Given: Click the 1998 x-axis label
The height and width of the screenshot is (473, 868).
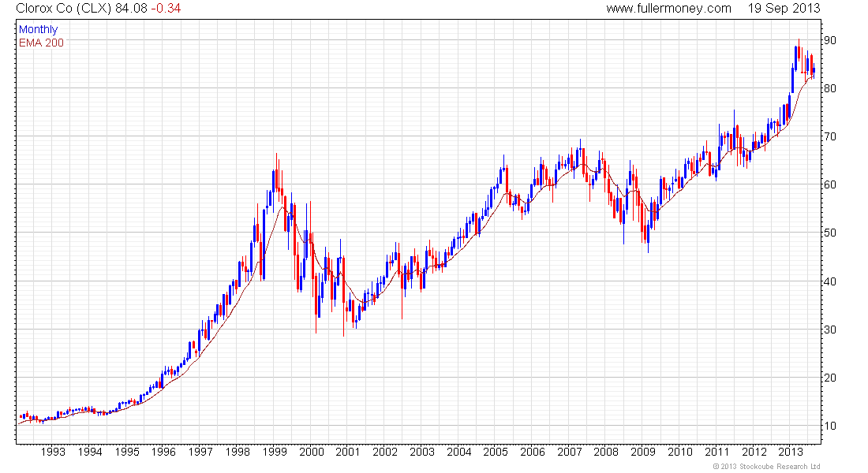Looking at the screenshot, I should 238,452.
